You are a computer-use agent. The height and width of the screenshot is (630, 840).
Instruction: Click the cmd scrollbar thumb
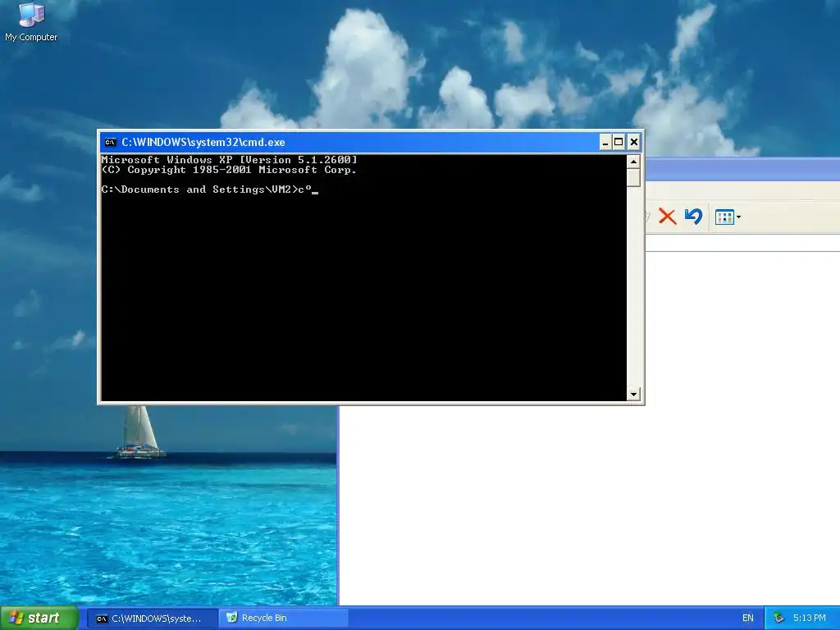tap(633, 177)
